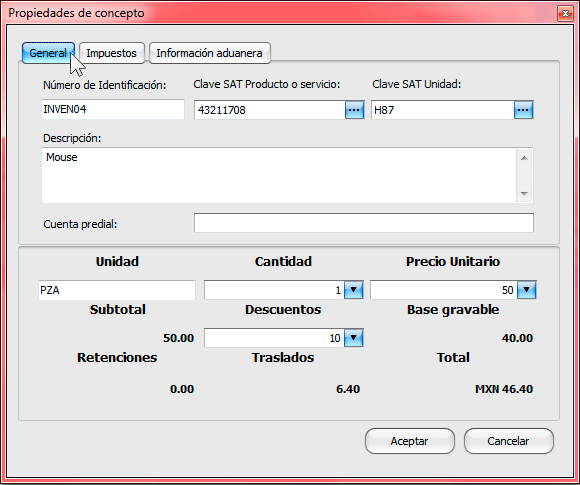Open the SAT product key lookup ellipsis button
This screenshot has height=485, width=580.
354,110
